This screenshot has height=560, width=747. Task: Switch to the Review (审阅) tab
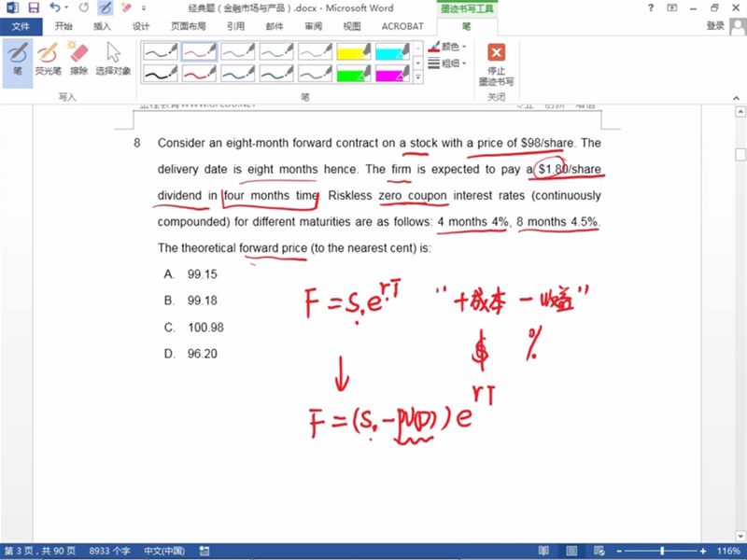pos(313,26)
